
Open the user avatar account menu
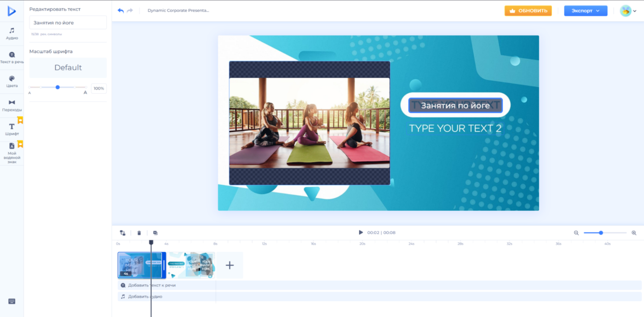click(x=628, y=11)
